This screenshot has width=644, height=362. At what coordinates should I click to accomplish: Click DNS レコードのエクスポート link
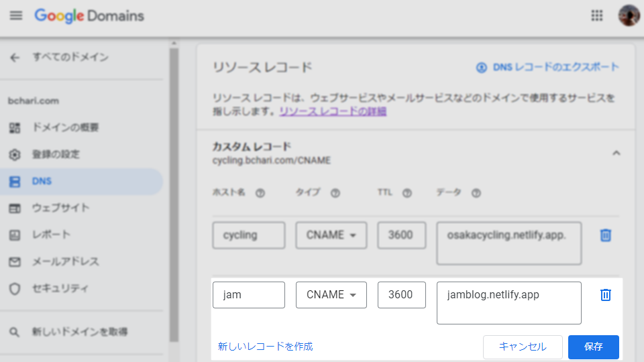pyautogui.click(x=555, y=67)
